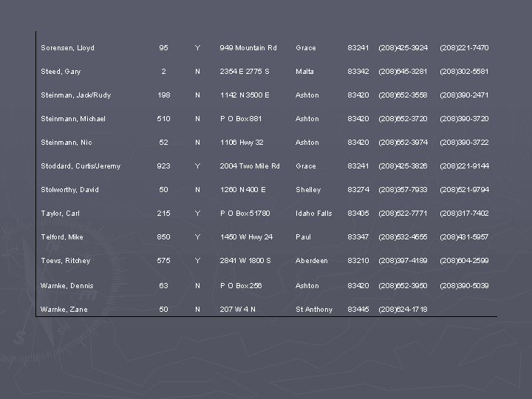Click second phone (208)604-2599
This screenshot has width=532, height=399.
(x=464, y=261)
